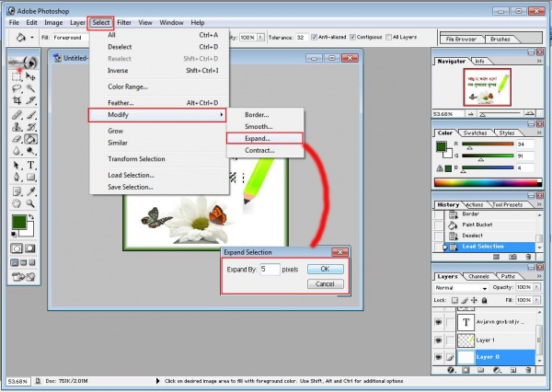Switch to the Channels tab
Viewport: 552px width, 392px height.
pyautogui.click(x=478, y=276)
